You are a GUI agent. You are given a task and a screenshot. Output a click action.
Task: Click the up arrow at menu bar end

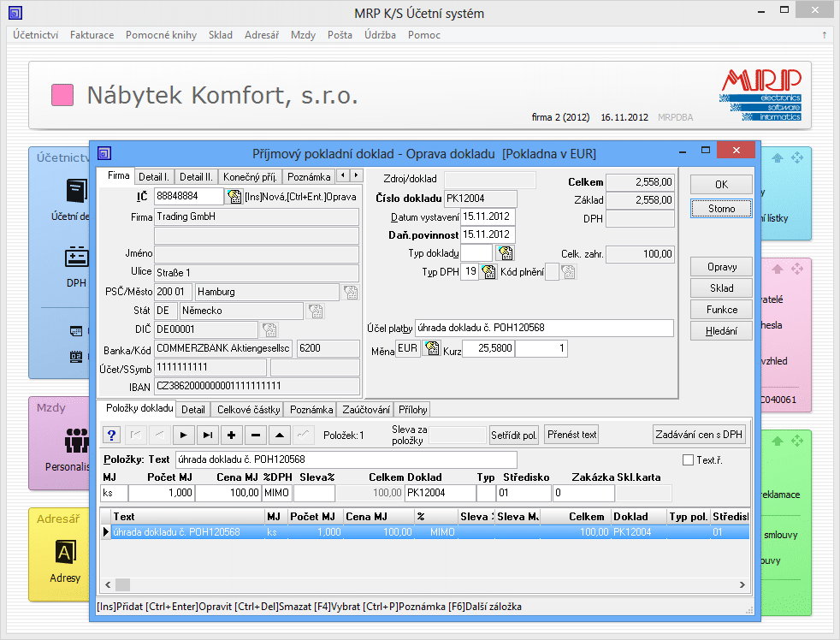[x=824, y=35]
